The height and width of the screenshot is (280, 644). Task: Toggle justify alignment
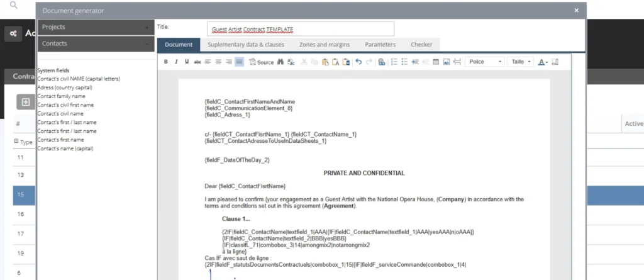(240, 62)
